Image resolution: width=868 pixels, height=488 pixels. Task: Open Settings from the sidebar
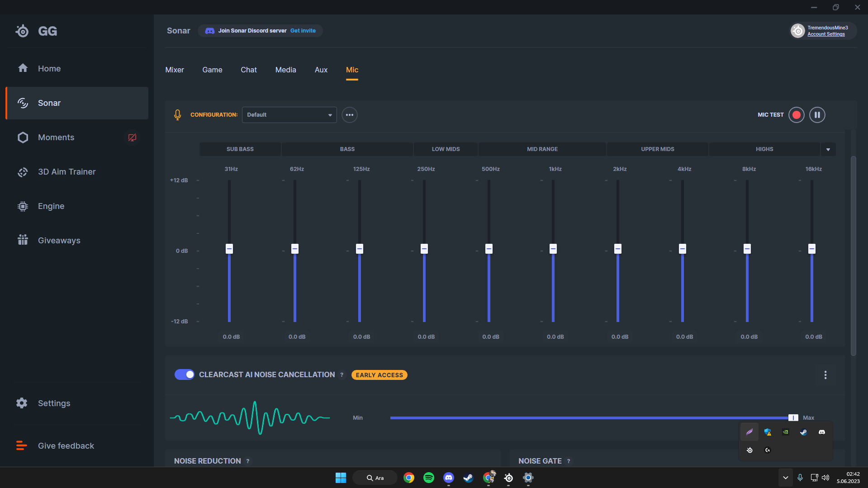tap(54, 403)
